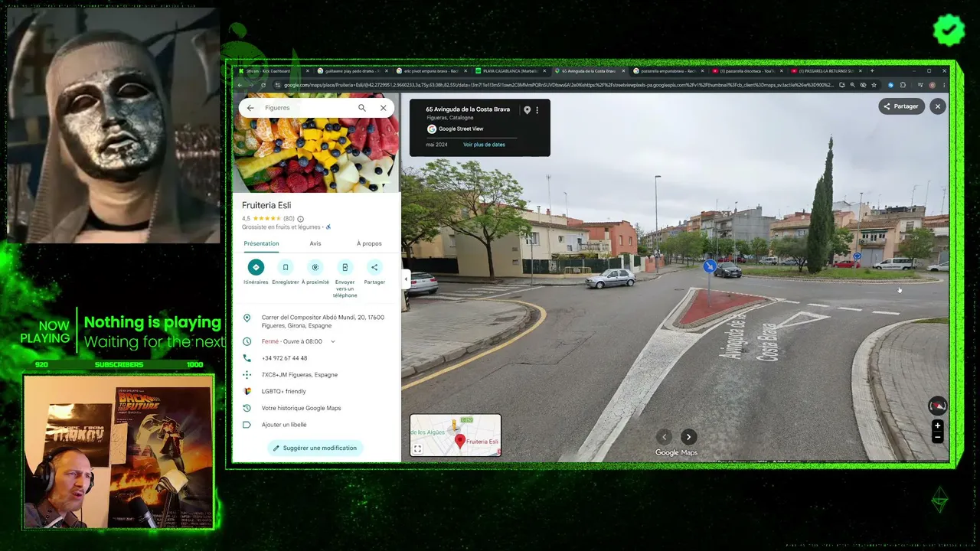Image resolution: width=980 pixels, height=551 pixels.
Task: Click Envoyer vers un téléphone icon
Action: point(345,267)
